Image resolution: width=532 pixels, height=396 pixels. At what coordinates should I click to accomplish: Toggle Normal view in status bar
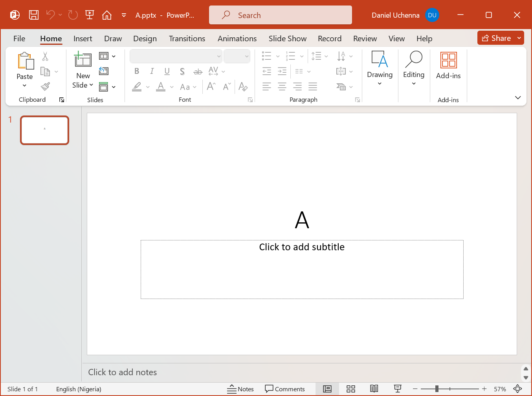point(327,389)
